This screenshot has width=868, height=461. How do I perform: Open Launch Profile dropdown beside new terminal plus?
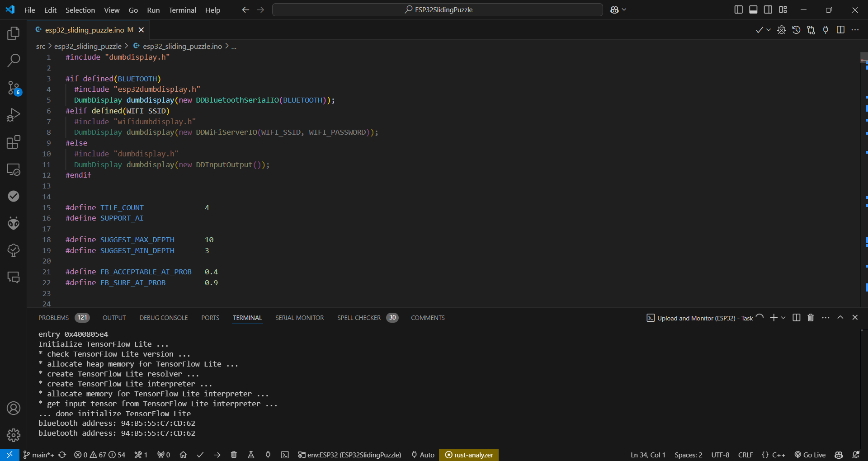783,318
